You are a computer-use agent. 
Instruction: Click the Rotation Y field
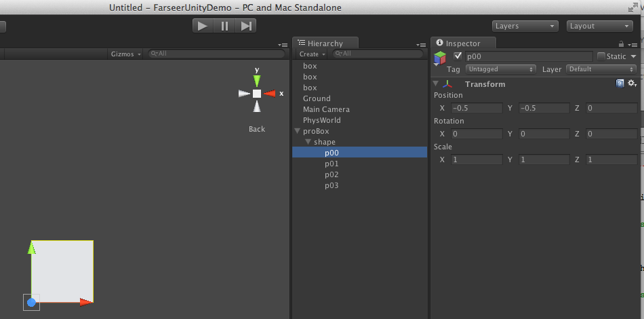pyautogui.click(x=544, y=134)
